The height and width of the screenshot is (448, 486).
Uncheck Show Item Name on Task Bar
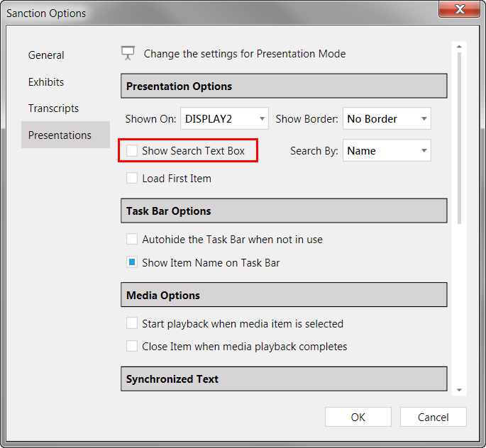(132, 262)
